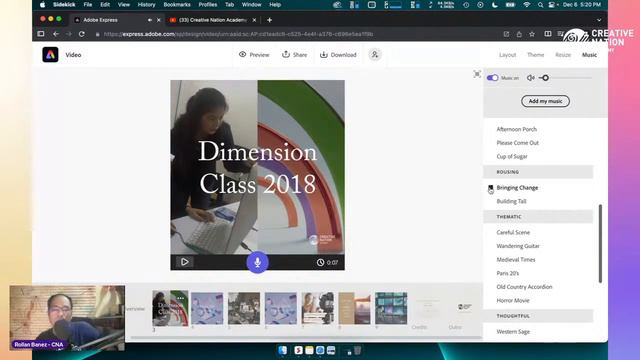The width and height of the screenshot is (640, 360).
Task: Select the Careful Scene track
Action: tap(513, 232)
